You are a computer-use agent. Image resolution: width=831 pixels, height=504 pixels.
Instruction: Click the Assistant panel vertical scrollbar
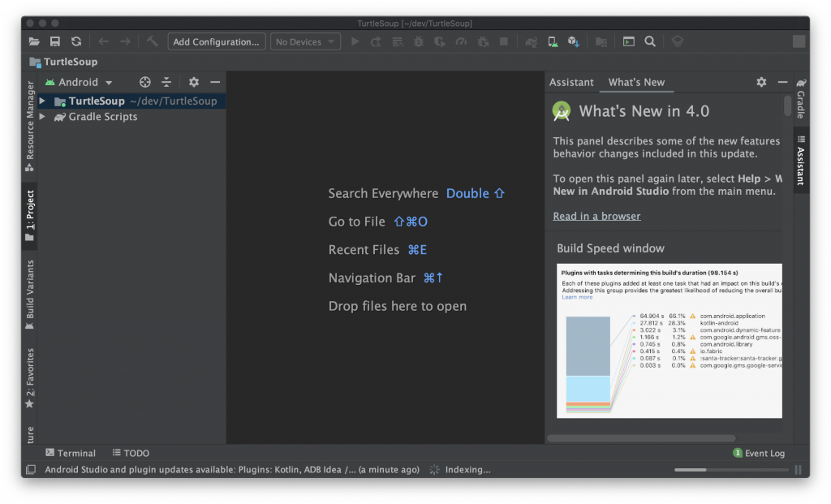(787, 106)
